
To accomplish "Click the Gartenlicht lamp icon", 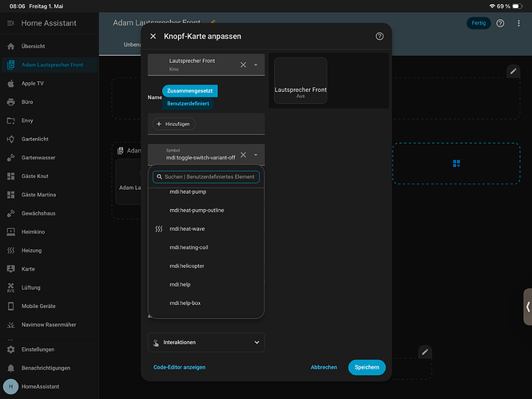I will [x=11, y=139].
